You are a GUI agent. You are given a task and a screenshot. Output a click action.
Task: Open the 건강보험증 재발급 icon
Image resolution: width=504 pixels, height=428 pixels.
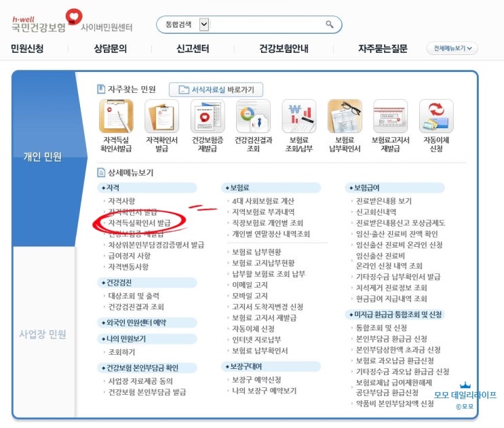[208, 116]
